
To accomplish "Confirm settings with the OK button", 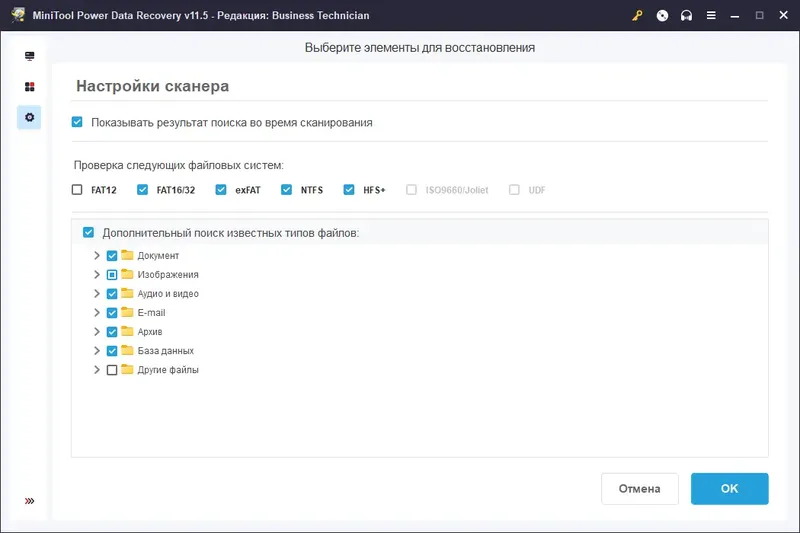I will 730,489.
